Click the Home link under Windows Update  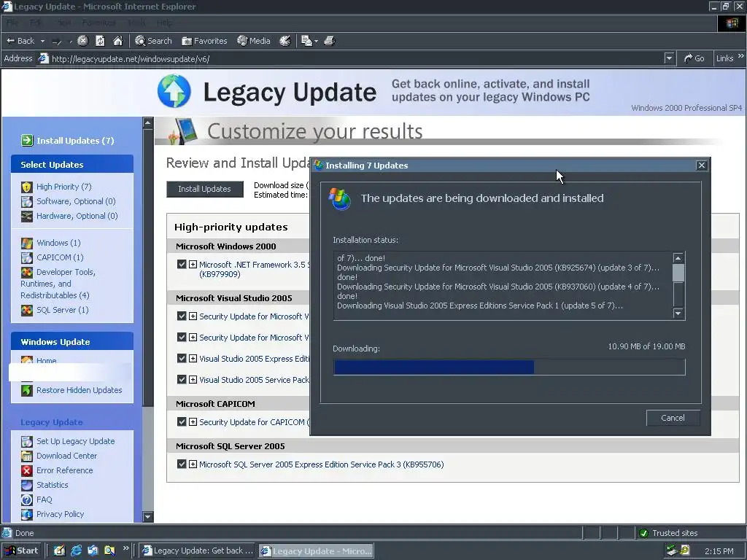coord(46,360)
